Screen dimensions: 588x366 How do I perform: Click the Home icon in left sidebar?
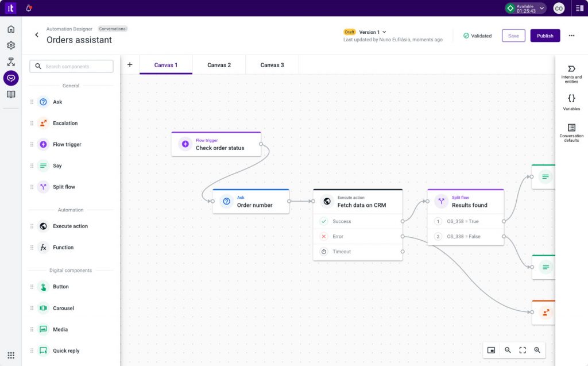pyautogui.click(x=11, y=29)
